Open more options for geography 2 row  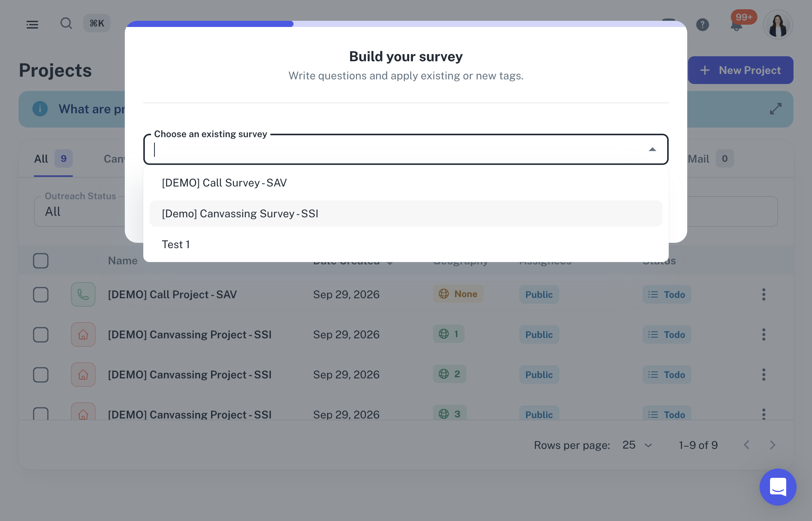click(763, 375)
